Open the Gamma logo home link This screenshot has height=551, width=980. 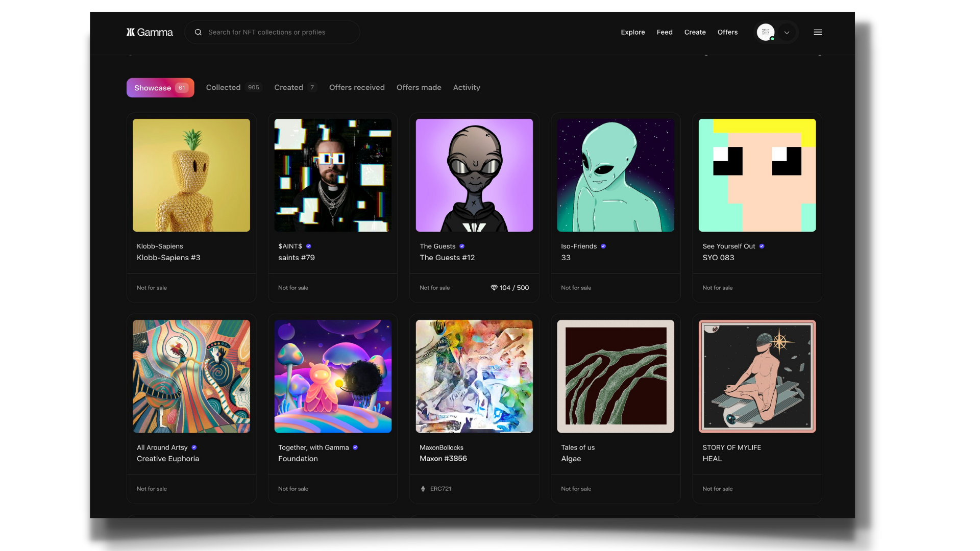(150, 32)
